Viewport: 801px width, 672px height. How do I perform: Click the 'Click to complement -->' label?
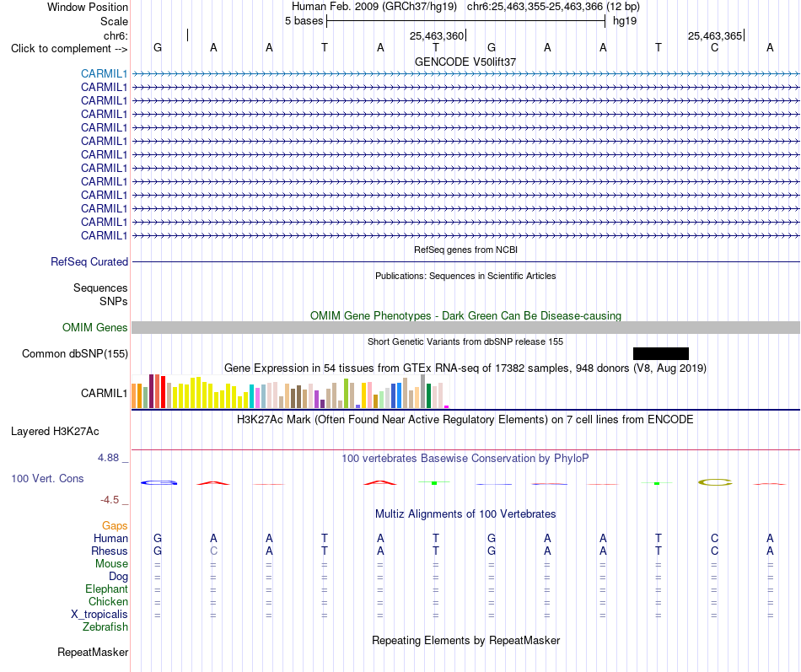[69, 49]
